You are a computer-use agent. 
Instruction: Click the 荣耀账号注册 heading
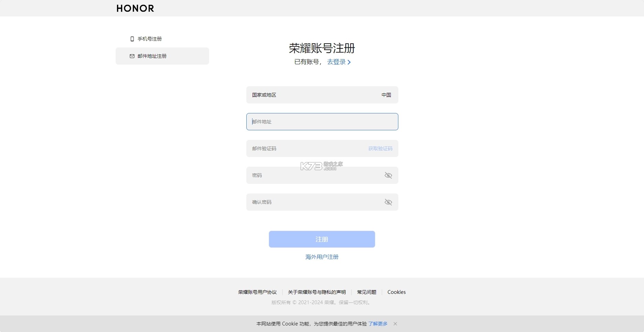click(x=322, y=48)
